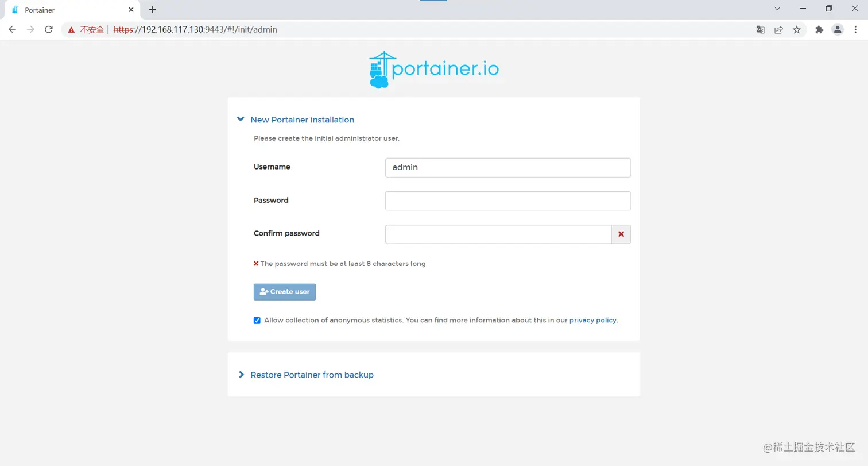This screenshot has height=466, width=868.
Task: Click the browser back arrow
Action: (12, 30)
